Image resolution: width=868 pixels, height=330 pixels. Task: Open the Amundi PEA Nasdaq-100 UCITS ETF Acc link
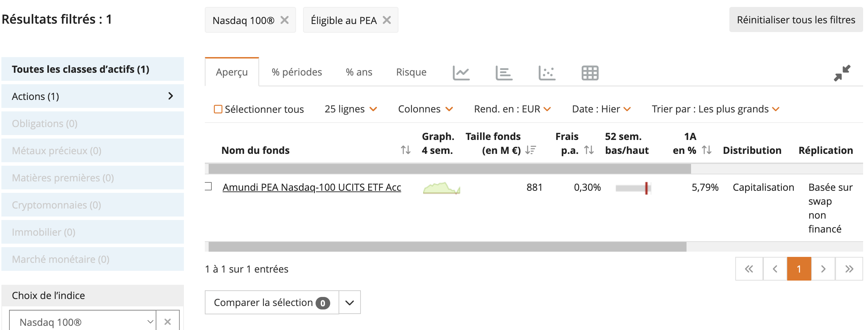(x=312, y=187)
